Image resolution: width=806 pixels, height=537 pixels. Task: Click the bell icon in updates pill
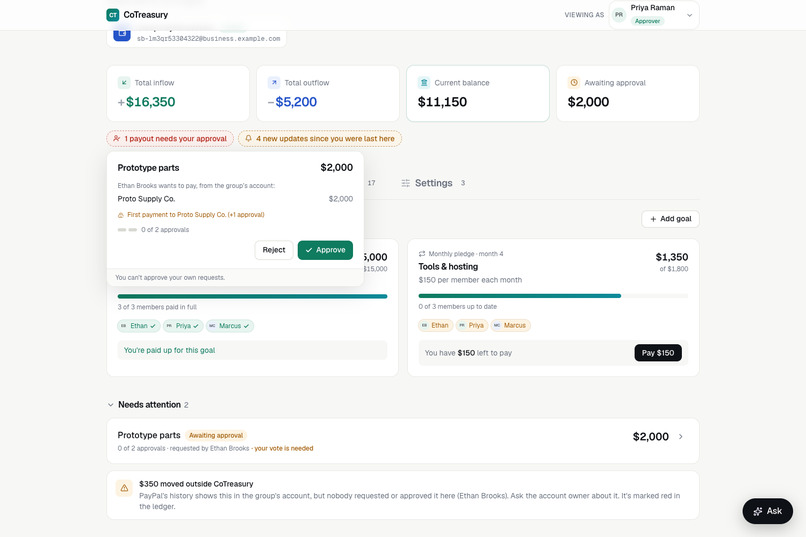248,139
